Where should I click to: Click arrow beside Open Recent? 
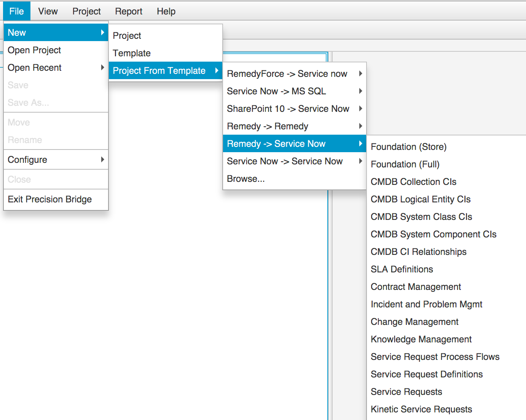coord(102,67)
